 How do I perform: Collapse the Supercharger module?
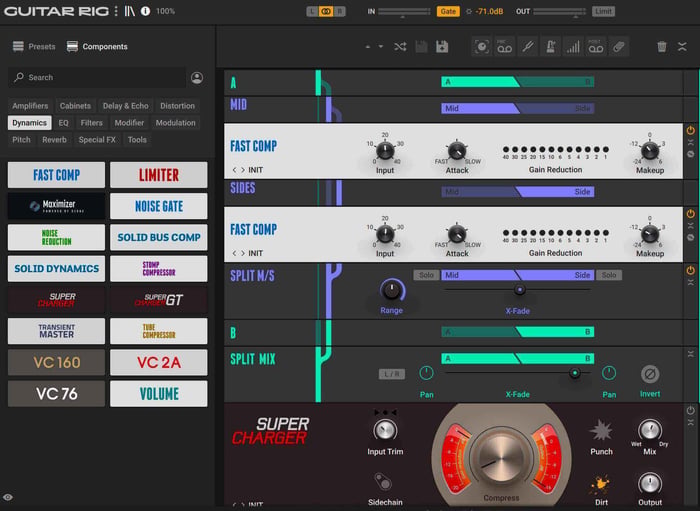(x=691, y=422)
